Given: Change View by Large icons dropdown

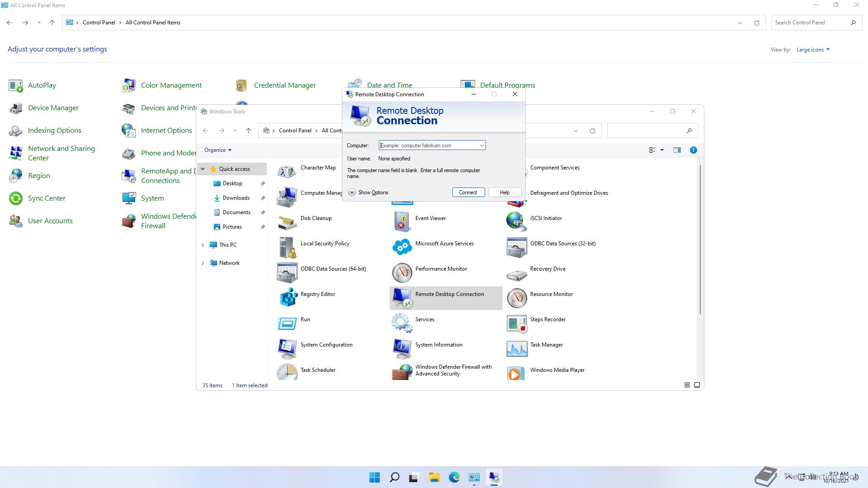Looking at the screenshot, I should (x=813, y=50).
